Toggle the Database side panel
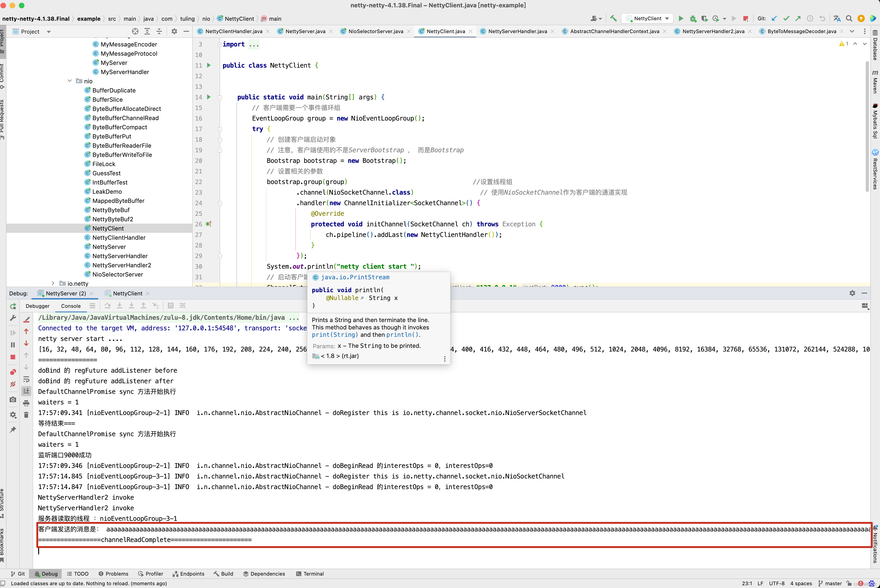This screenshot has height=588, width=880. 875,45
